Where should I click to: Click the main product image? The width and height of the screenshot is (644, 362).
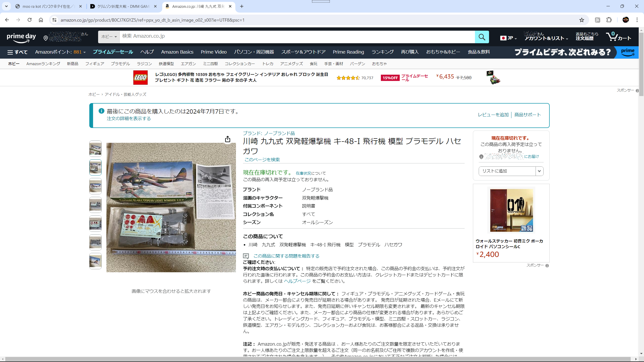(x=171, y=207)
